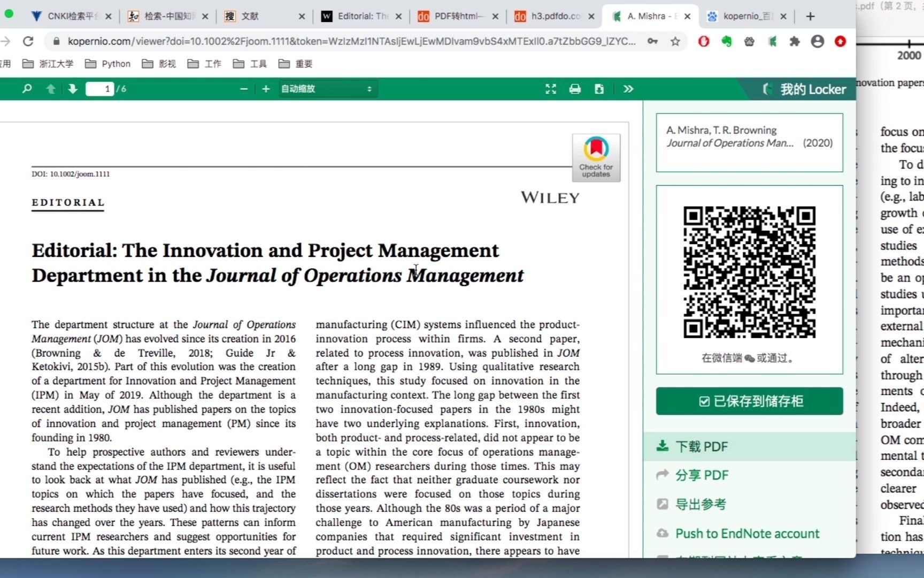
Task: Zoom out with the minus button
Action: [x=244, y=89]
